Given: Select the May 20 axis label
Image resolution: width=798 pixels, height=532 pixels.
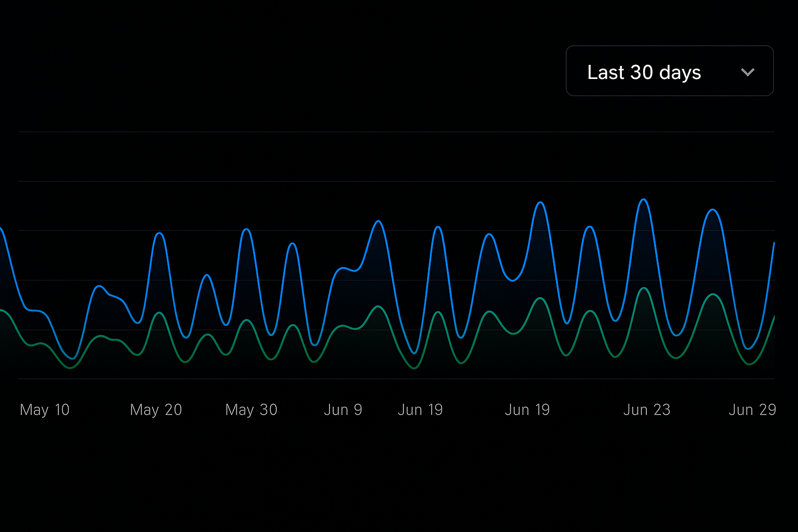Looking at the screenshot, I should [x=155, y=409].
